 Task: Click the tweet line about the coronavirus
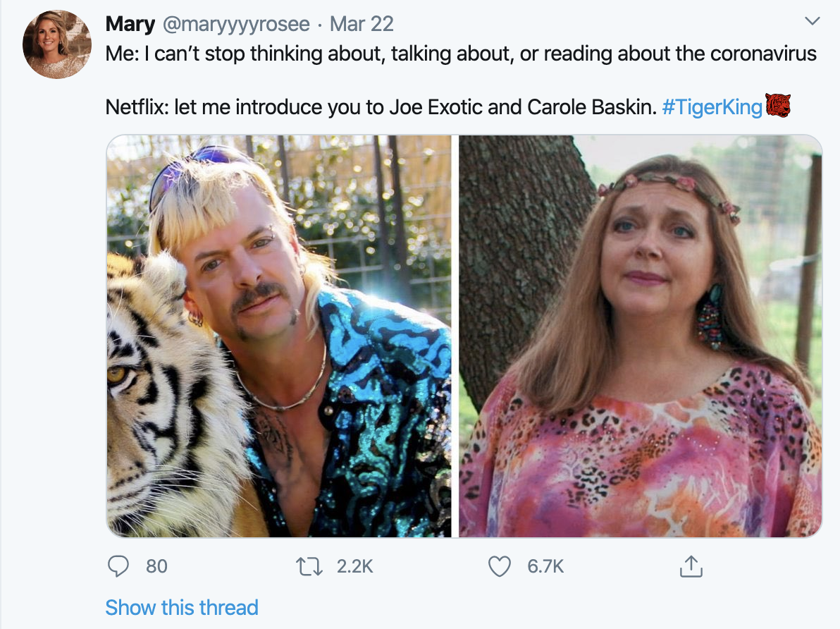(x=461, y=54)
